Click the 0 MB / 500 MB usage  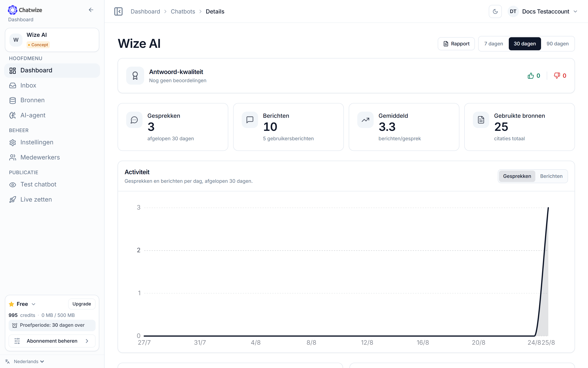click(x=58, y=315)
